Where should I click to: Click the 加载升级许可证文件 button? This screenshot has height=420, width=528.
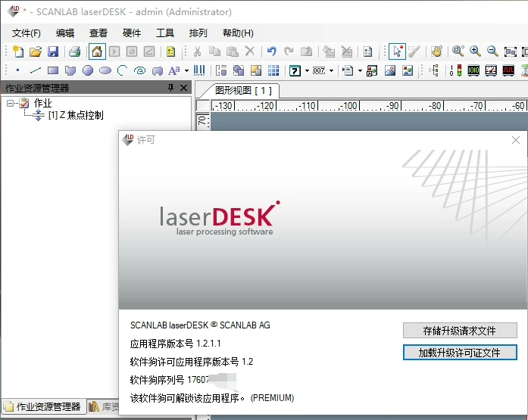460,353
